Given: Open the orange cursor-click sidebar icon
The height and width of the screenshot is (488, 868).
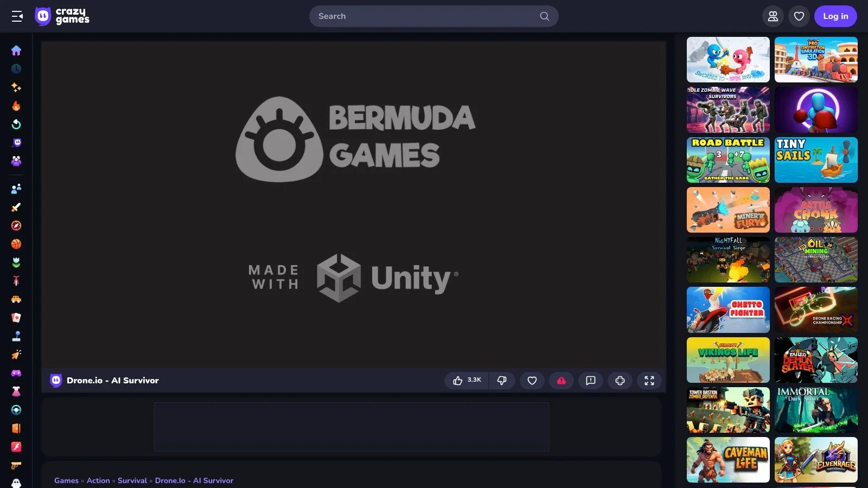Looking at the screenshot, I should (16, 355).
